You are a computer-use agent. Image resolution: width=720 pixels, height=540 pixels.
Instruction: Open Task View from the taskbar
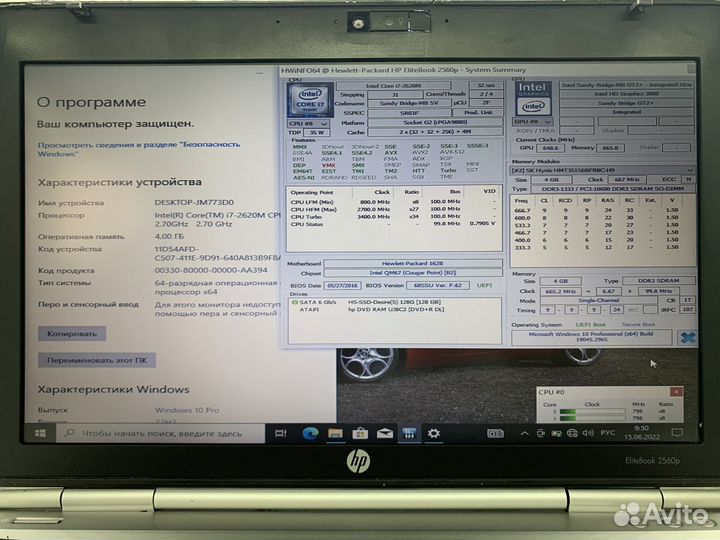pyautogui.click(x=281, y=433)
